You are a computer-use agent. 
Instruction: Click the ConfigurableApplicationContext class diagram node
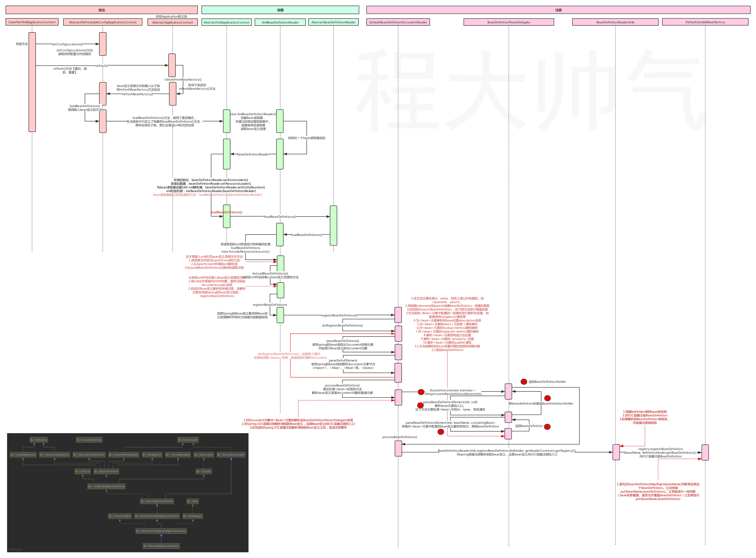pos(106,486)
